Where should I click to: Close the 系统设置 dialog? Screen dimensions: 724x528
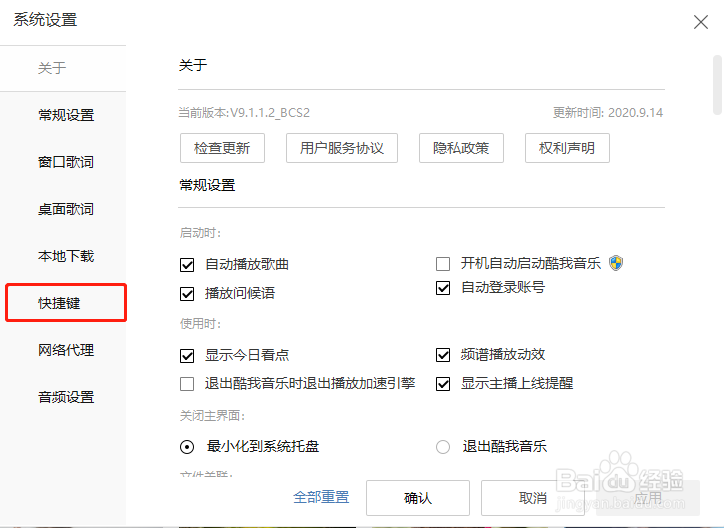tap(700, 22)
